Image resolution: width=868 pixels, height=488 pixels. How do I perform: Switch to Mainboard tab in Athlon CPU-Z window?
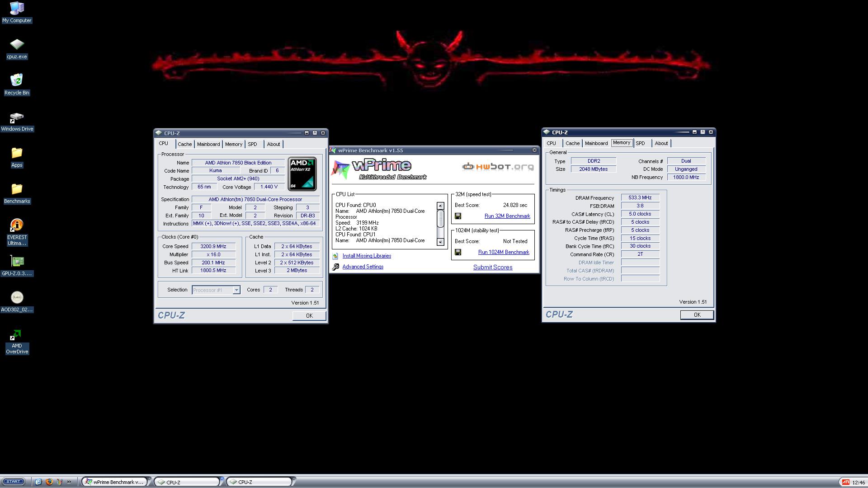(x=208, y=144)
